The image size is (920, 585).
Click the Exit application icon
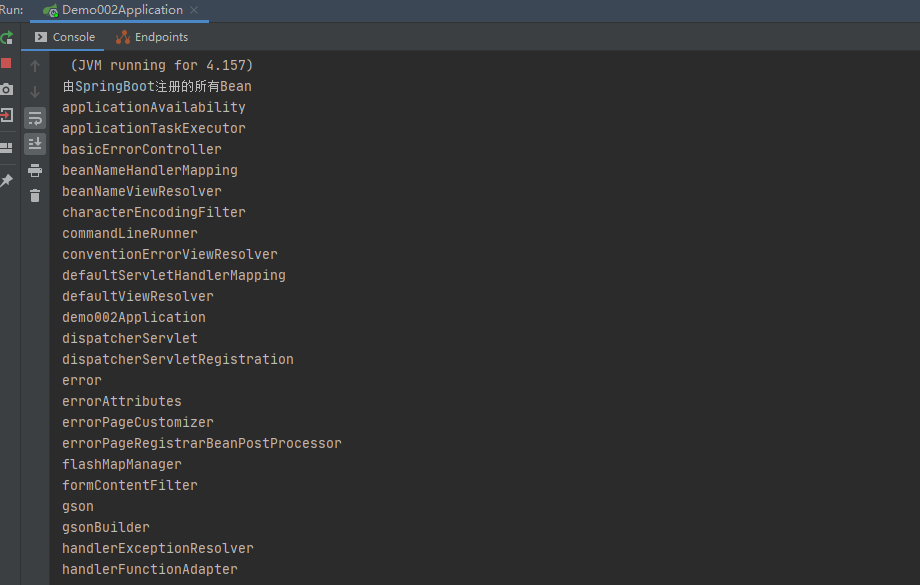coord(7,115)
